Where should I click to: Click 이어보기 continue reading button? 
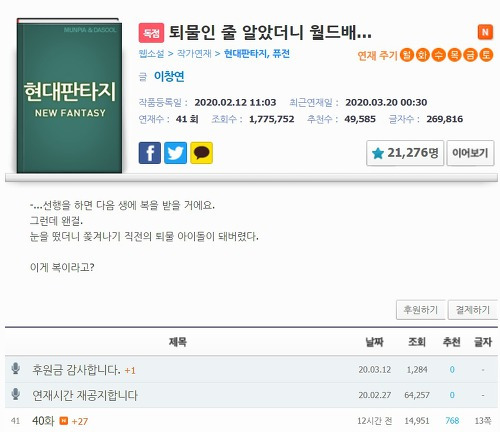tap(470, 153)
